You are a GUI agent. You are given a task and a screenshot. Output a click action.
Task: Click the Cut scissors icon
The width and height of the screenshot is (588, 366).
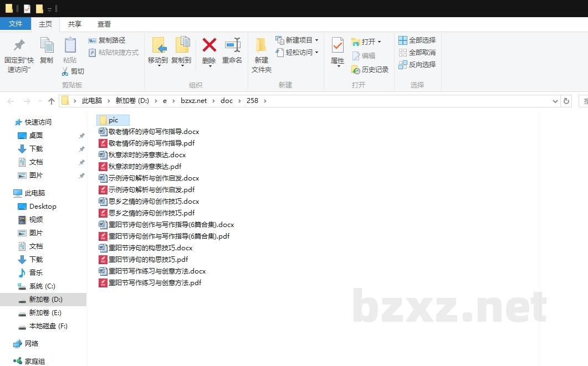coord(65,71)
